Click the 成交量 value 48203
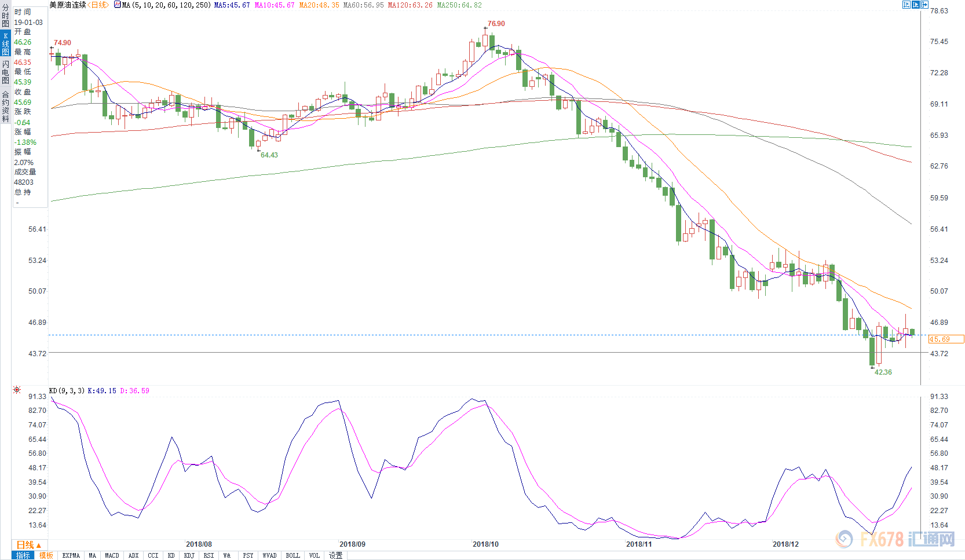The height and width of the screenshot is (560, 965). (24, 182)
